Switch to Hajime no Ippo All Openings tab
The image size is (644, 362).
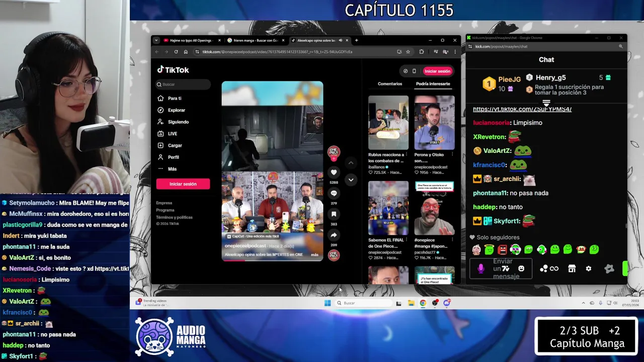pyautogui.click(x=191, y=40)
